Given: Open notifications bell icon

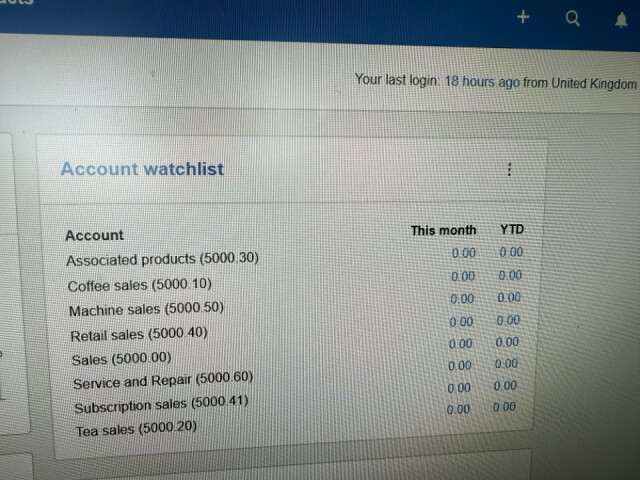Looking at the screenshot, I should pos(621,20).
